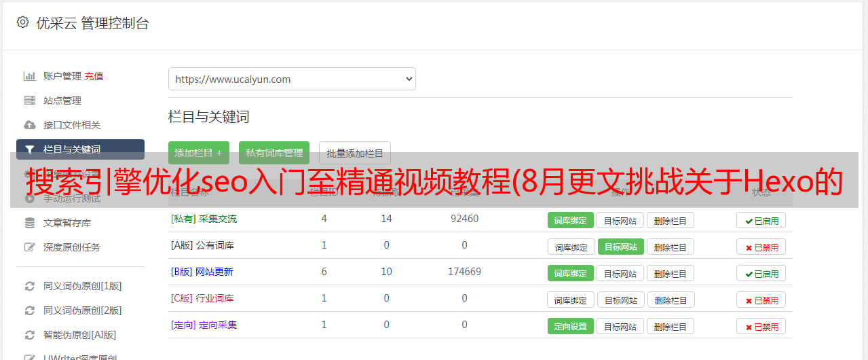Click the refresh icon for 智能伪原创[AI版]
This screenshot has height=360, width=868.
click(x=29, y=335)
